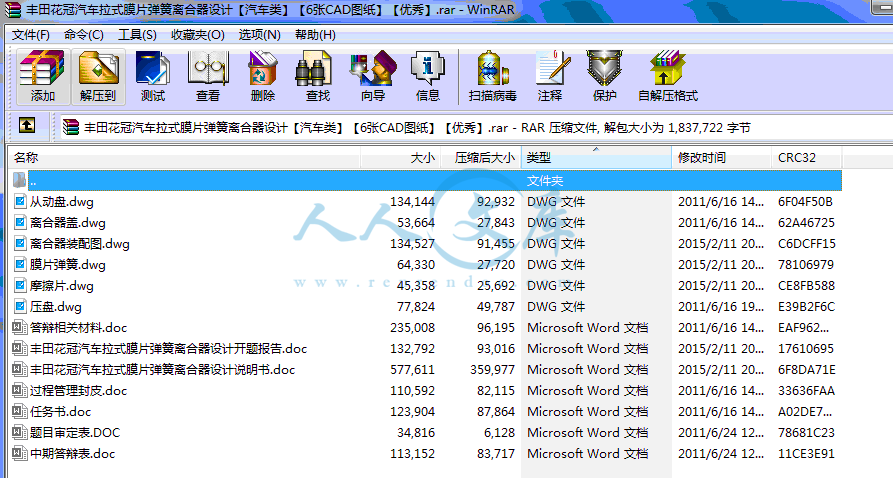The image size is (893, 478).
Task: Open the 选项(N) menu
Action: [260, 35]
